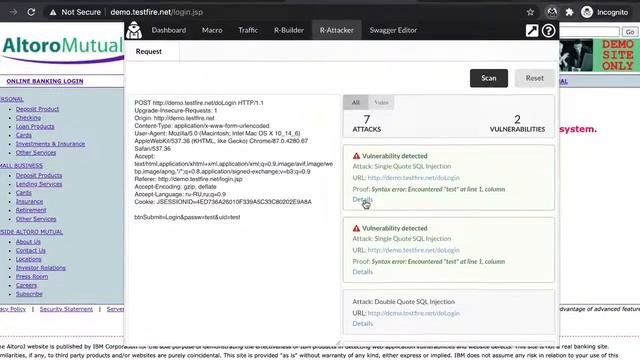Bookmark this page with the star icon
This screenshot has height=360, width=640.
pyautogui.click(x=530, y=12)
